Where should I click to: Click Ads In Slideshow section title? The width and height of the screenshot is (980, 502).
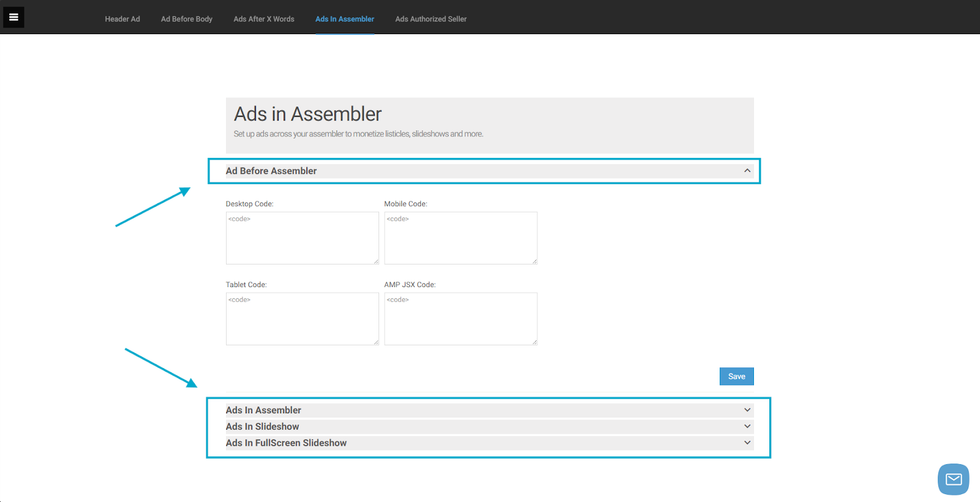[262, 427]
